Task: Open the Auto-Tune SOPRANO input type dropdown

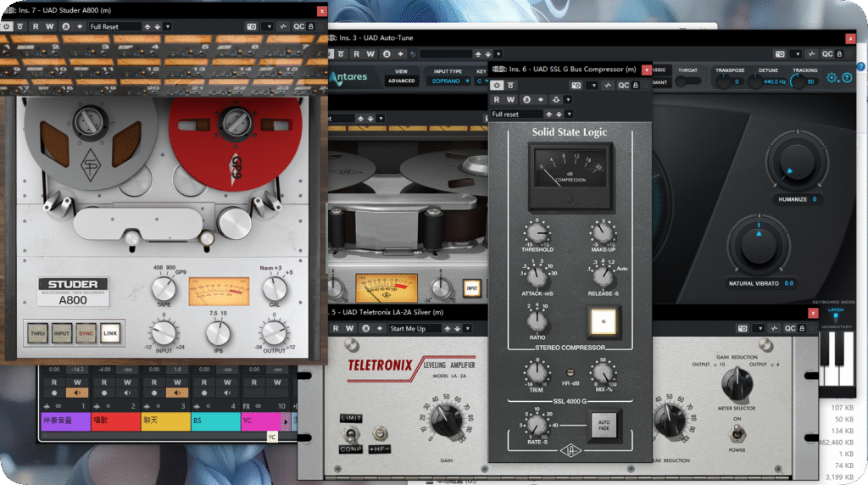Action: 448,81
